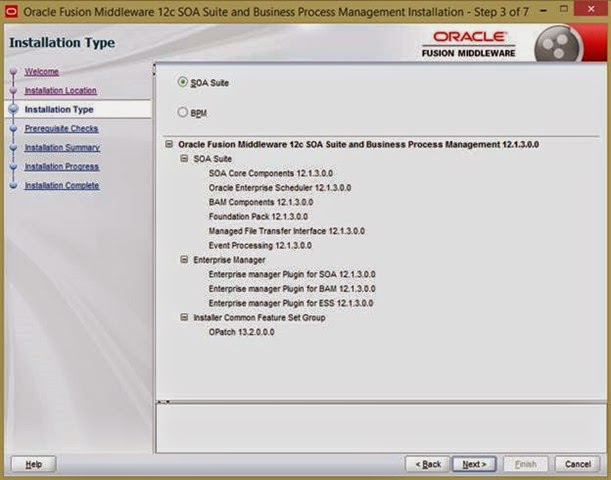The height and width of the screenshot is (480, 611).
Task: Select Enterprise manager Plugin for ESS row
Action: [291, 303]
